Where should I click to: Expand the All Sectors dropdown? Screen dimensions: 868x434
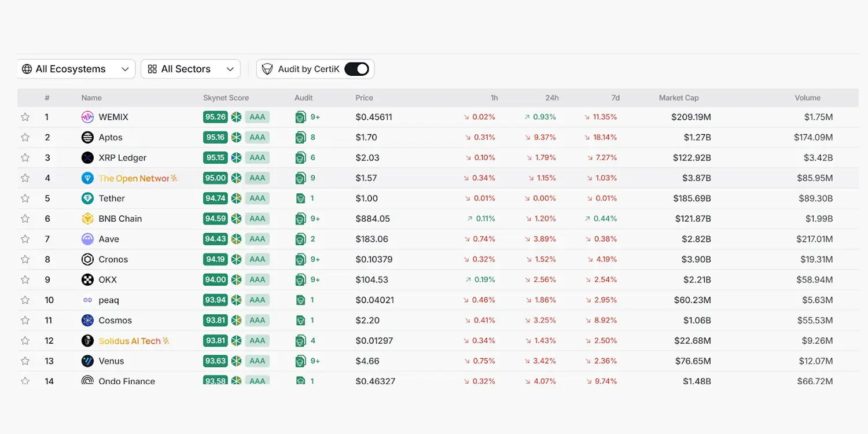pos(190,69)
